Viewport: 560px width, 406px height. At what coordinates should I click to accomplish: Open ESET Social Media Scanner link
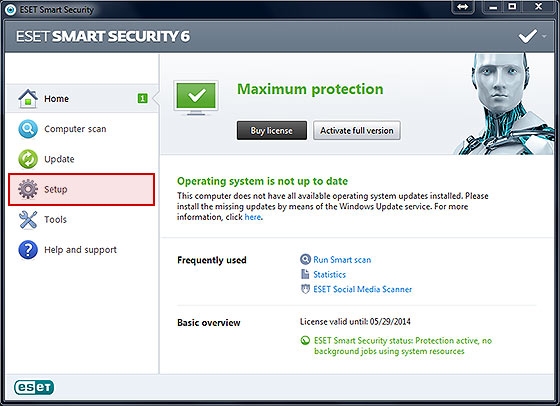point(362,289)
